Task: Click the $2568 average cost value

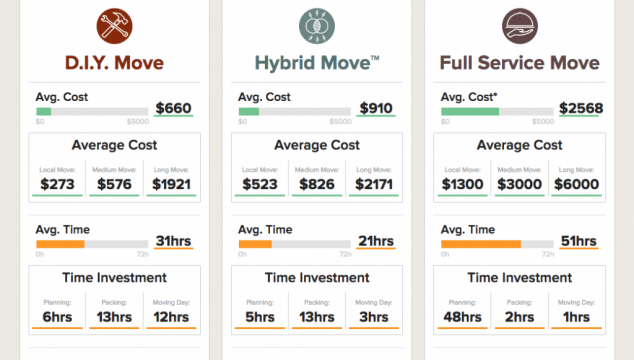Action: (x=581, y=108)
